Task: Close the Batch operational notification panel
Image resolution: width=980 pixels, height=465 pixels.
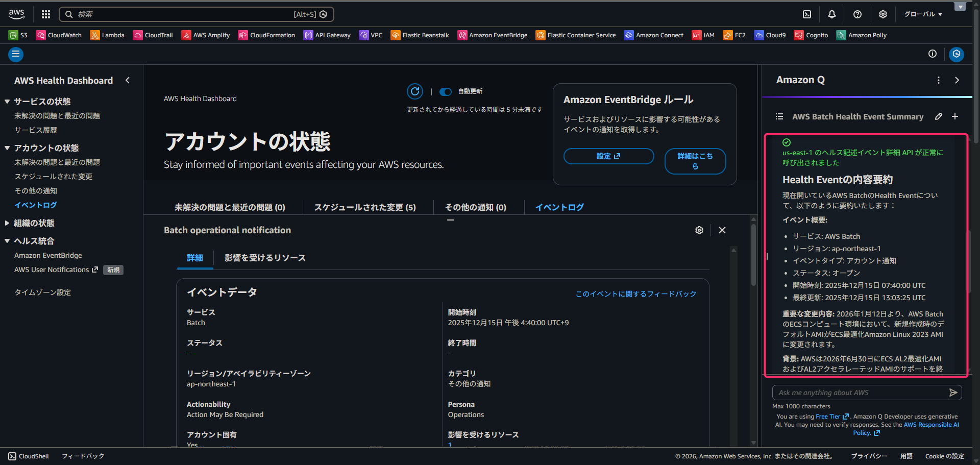Action: tap(722, 230)
